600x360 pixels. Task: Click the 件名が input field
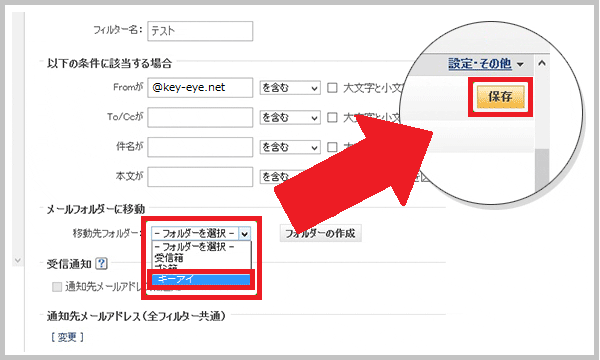pos(200,147)
